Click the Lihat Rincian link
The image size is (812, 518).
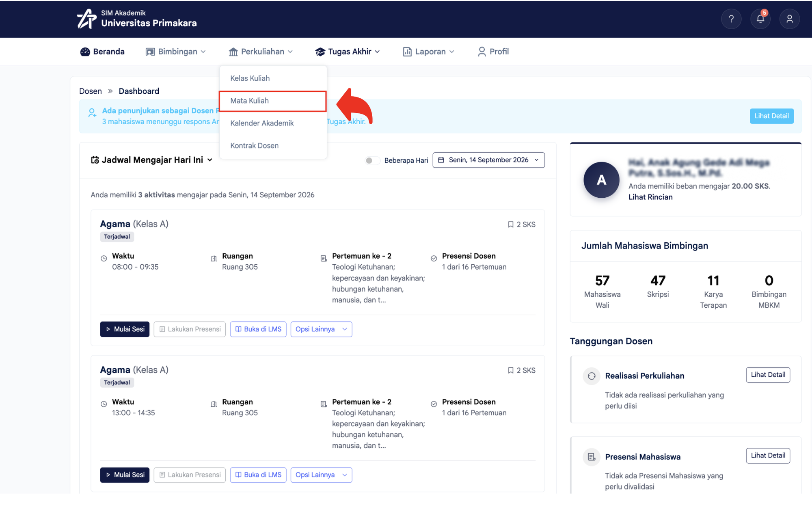coord(650,197)
